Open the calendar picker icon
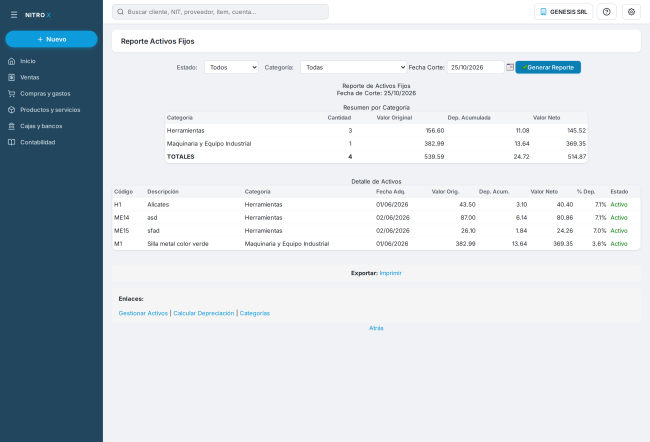Image resolution: width=650 pixels, height=442 pixels. coord(510,67)
